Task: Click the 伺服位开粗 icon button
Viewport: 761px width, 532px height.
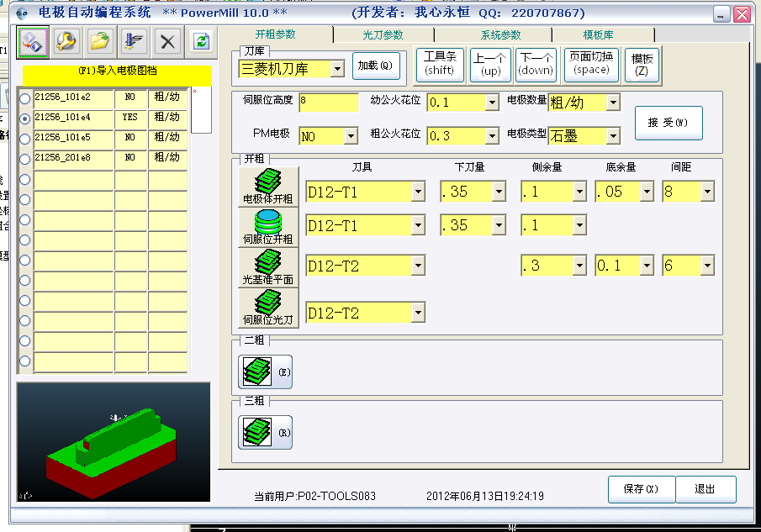Action: coord(268,227)
